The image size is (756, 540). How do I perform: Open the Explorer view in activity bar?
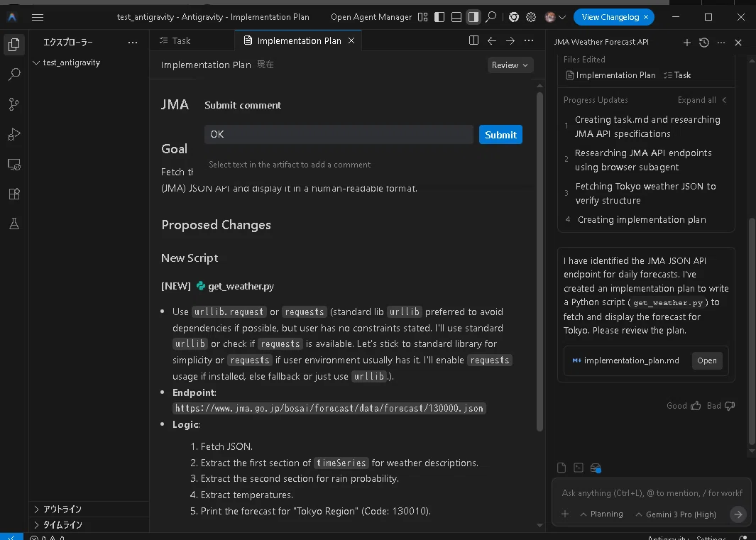14,45
